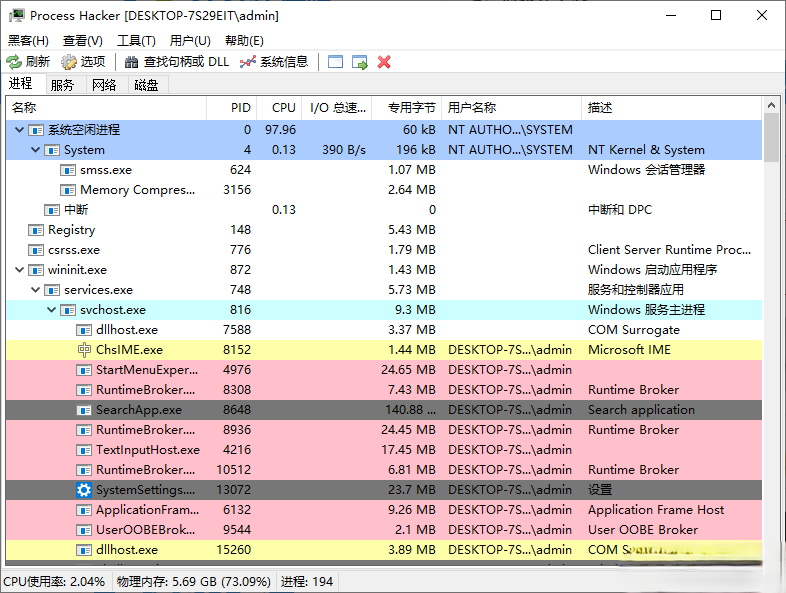Image resolution: width=786 pixels, height=593 pixels.
Task: Click the wininit.exe process icon
Action: coord(36,270)
